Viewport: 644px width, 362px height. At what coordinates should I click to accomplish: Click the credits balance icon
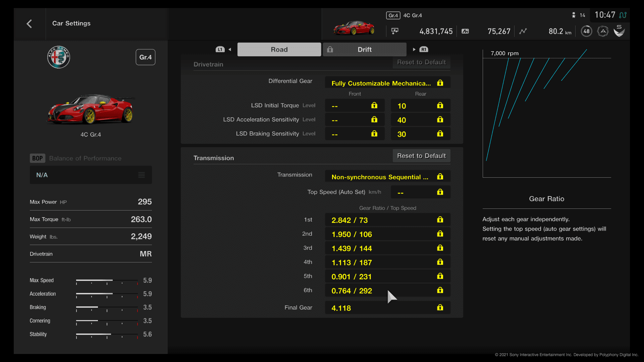click(395, 31)
